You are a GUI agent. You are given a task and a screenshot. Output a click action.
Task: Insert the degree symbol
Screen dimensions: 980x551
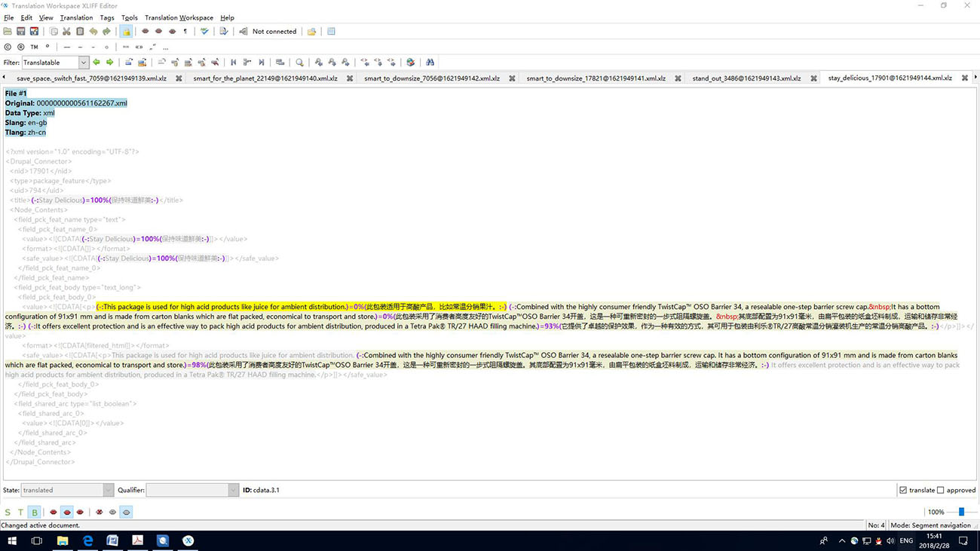point(47,47)
